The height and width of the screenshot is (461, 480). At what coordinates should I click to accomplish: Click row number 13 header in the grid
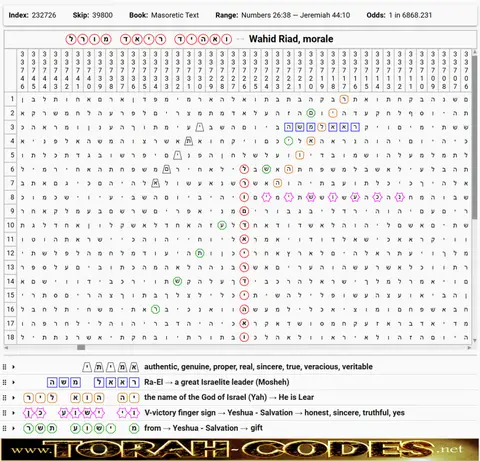[x=11, y=267]
